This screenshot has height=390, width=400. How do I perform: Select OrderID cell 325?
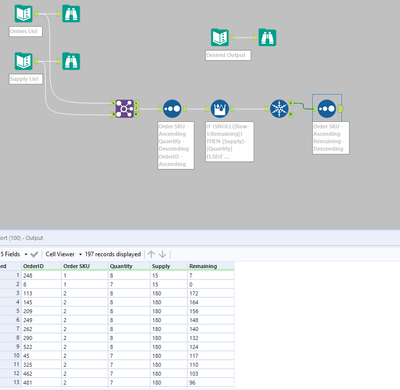[x=41, y=365]
